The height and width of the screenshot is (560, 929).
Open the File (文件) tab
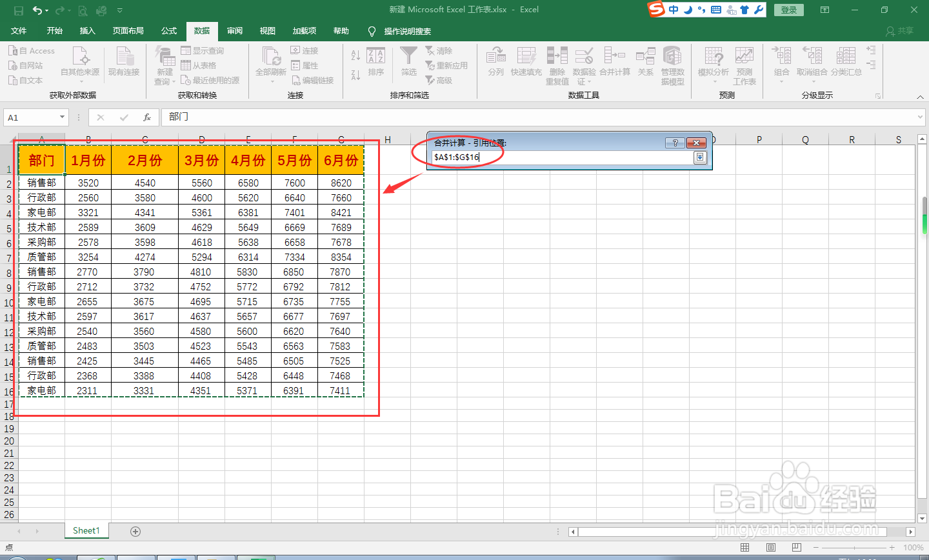(19, 31)
